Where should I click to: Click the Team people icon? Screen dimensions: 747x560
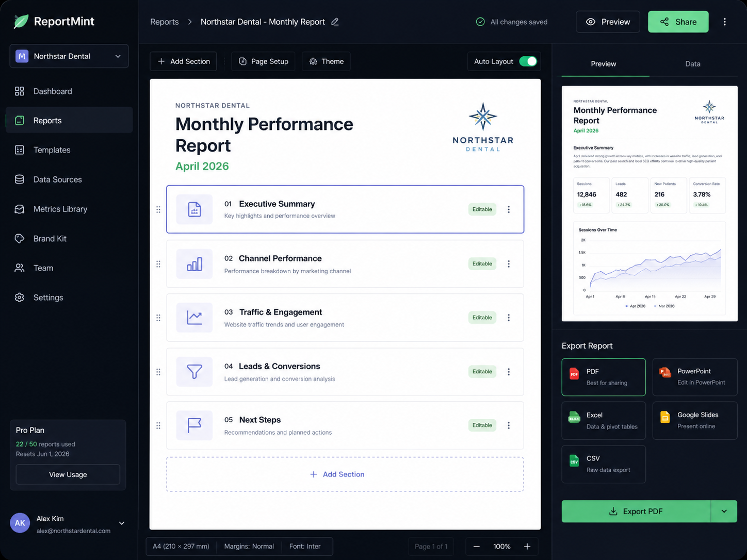point(20,268)
